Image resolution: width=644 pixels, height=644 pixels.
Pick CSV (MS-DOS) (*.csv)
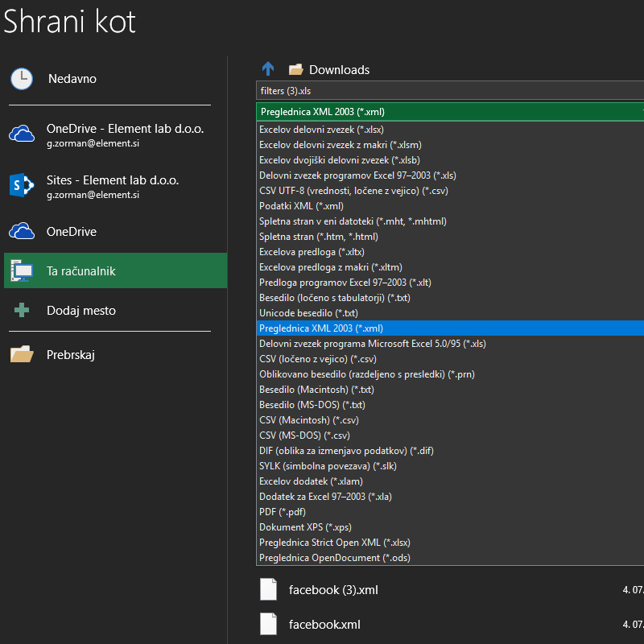pos(450,436)
